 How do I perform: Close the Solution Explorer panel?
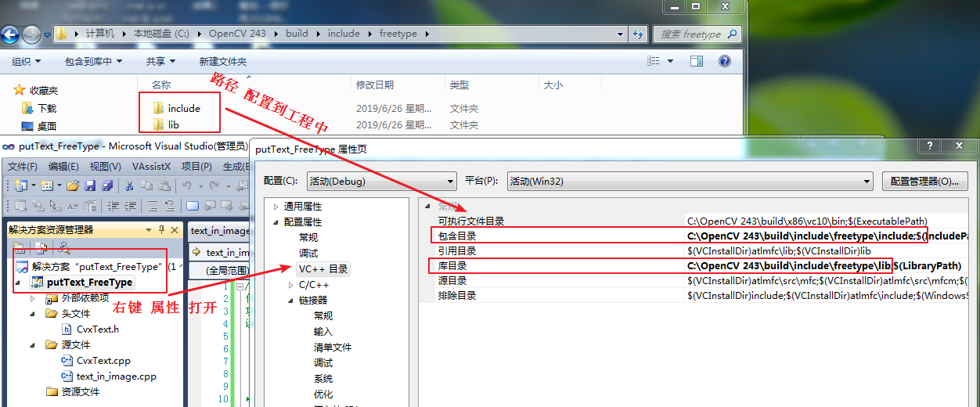175,229
